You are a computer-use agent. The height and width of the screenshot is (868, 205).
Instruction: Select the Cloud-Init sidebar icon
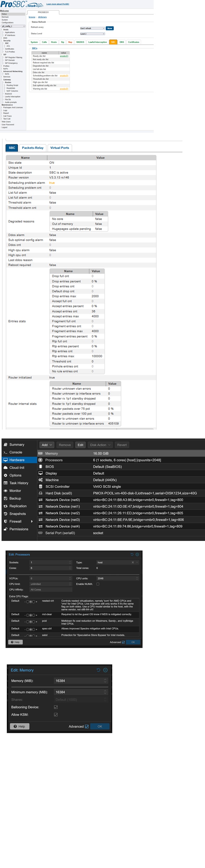pos(5,468)
